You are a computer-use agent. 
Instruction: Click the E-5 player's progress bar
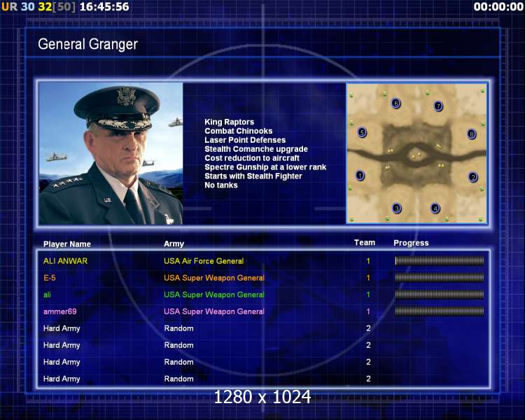pos(440,277)
